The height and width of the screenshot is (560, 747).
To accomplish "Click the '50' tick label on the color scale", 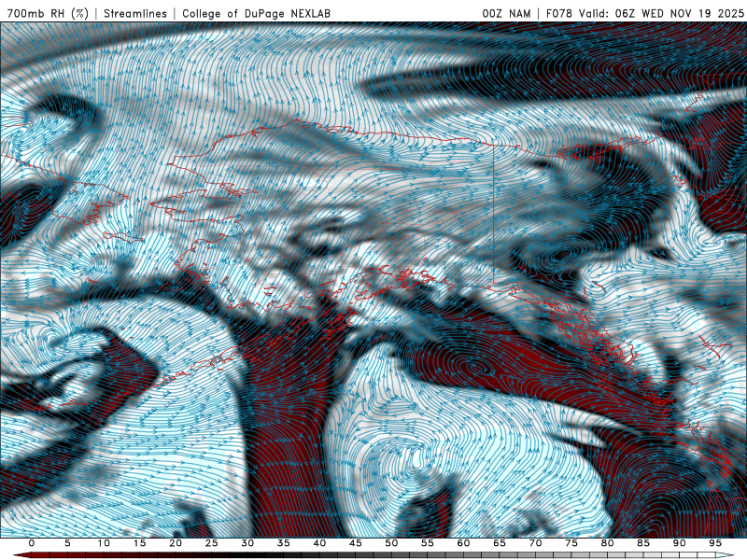I will pyautogui.click(x=391, y=543).
